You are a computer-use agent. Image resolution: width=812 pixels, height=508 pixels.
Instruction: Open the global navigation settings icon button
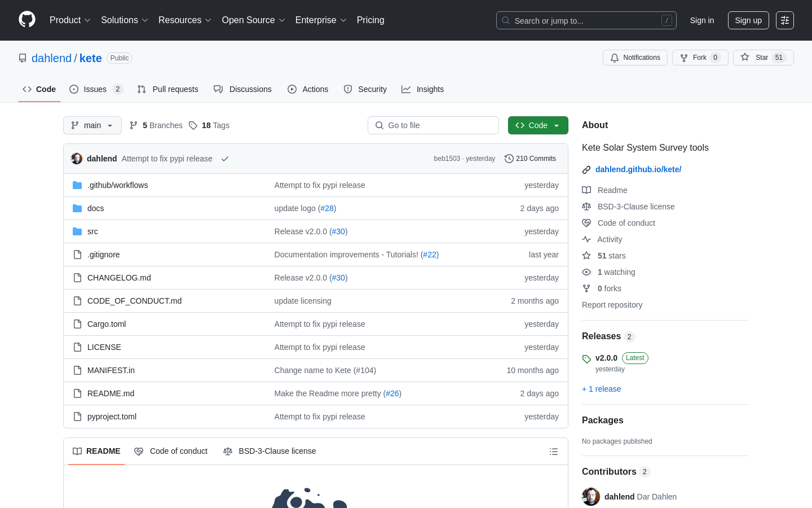click(x=785, y=20)
